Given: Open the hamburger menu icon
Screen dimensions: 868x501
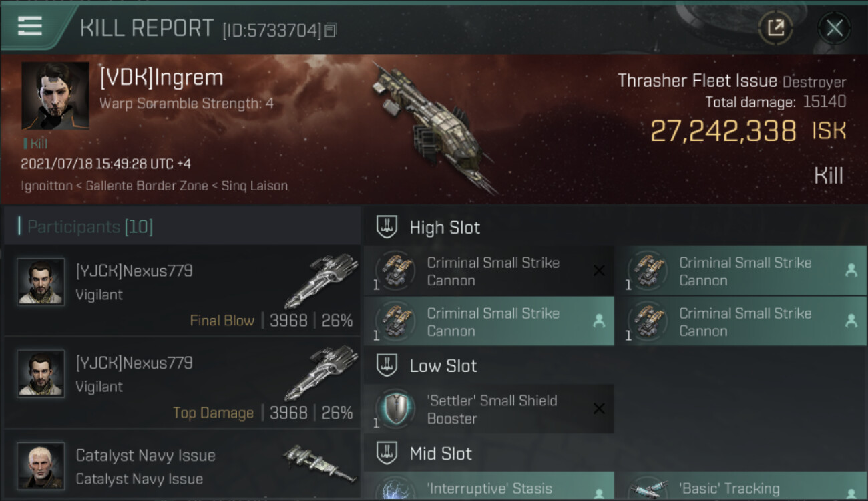Looking at the screenshot, I should [29, 25].
